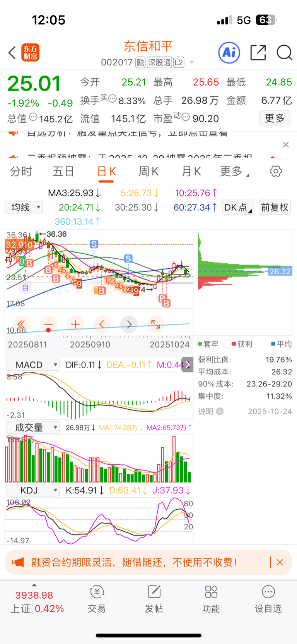Expand stock switcher arrow beside L2
Screen dimensions: 297x644
(x=191, y=62)
